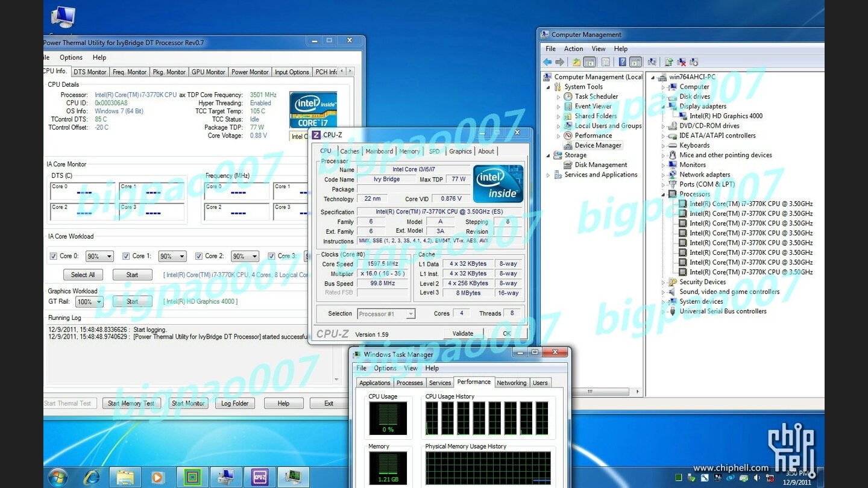Toggle Show/Hide Action Pane toolbar icon
This screenshot has height=488, width=868.
click(x=635, y=62)
